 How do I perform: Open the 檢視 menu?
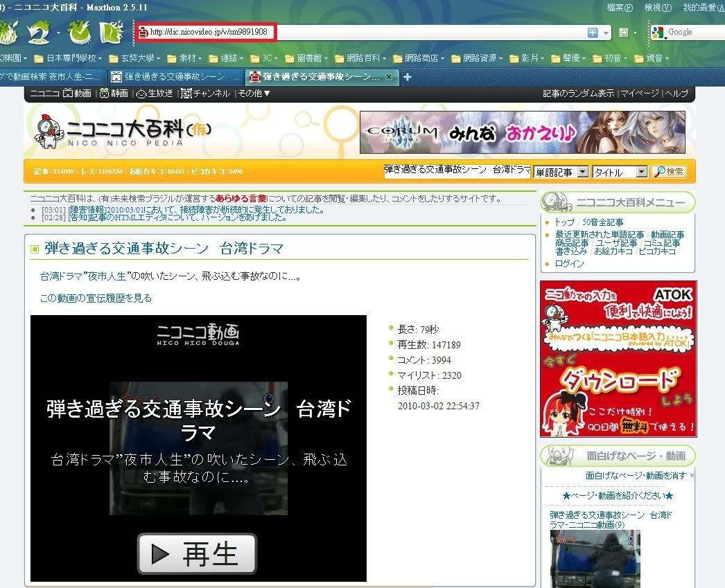click(x=658, y=8)
